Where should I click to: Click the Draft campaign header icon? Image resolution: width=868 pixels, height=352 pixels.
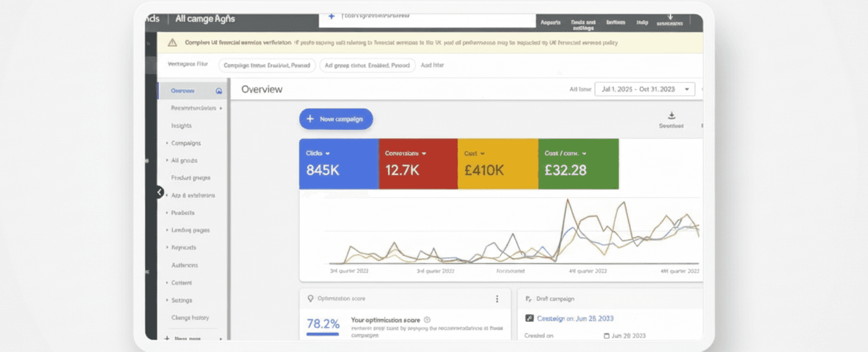[528, 299]
